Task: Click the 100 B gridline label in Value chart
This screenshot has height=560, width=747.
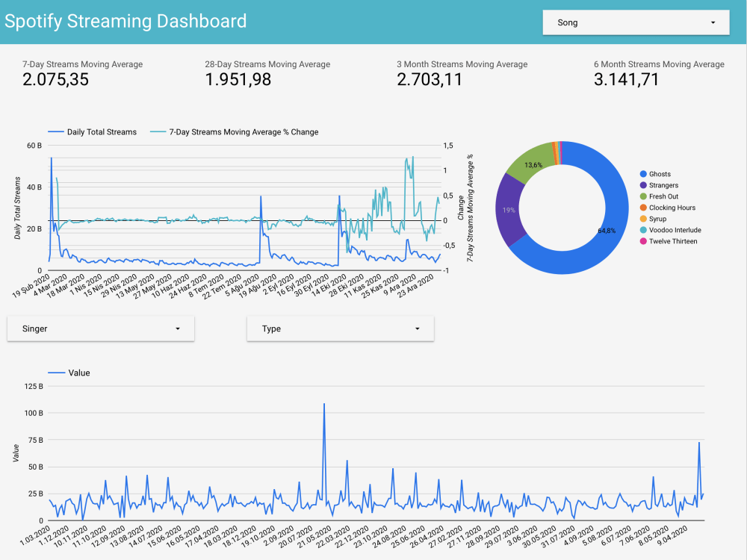Action: pyautogui.click(x=34, y=413)
